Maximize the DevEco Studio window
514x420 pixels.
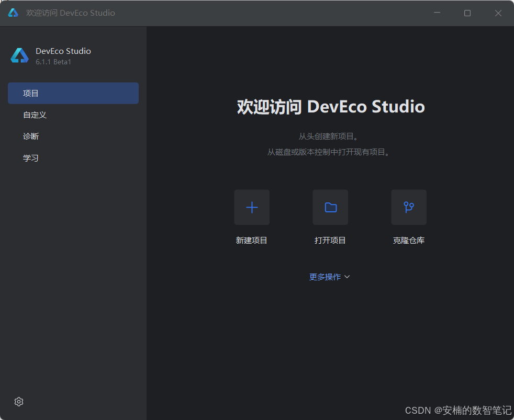(x=467, y=13)
